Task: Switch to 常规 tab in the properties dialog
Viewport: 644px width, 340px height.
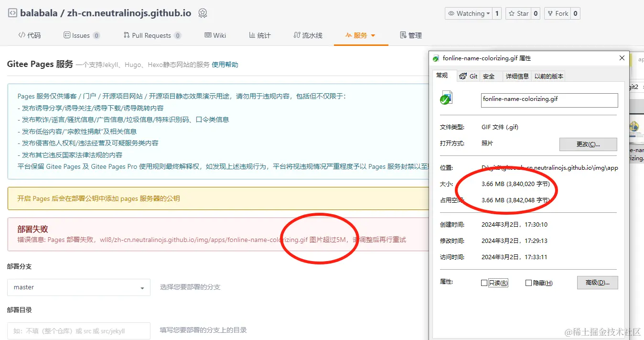Action: click(442, 76)
